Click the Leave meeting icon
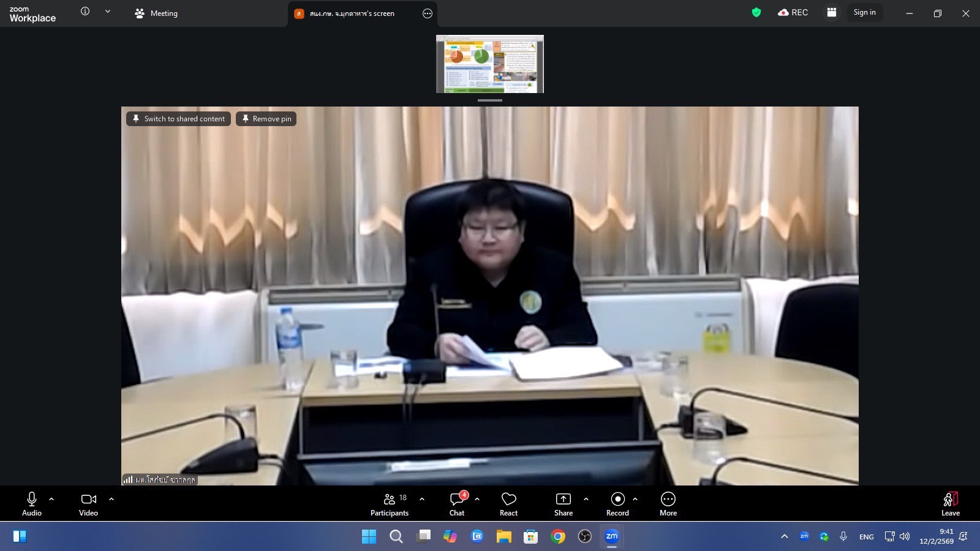This screenshot has width=980, height=551. pyautogui.click(x=950, y=504)
